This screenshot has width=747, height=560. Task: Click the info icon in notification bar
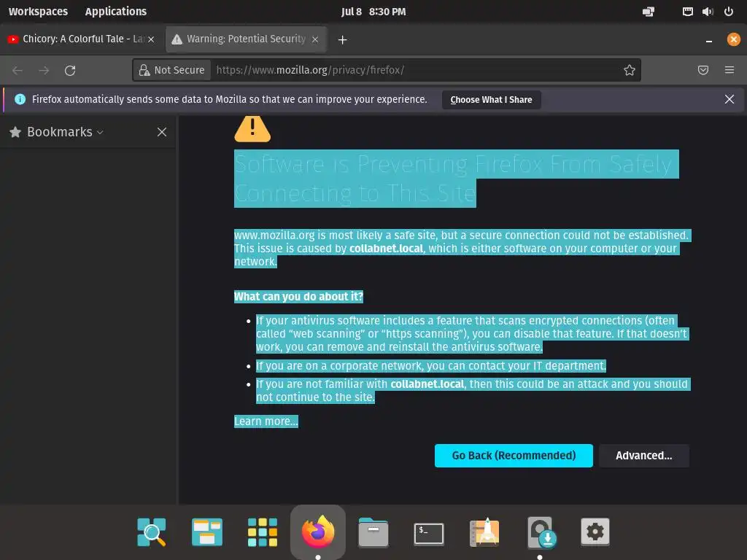click(20, 99)
